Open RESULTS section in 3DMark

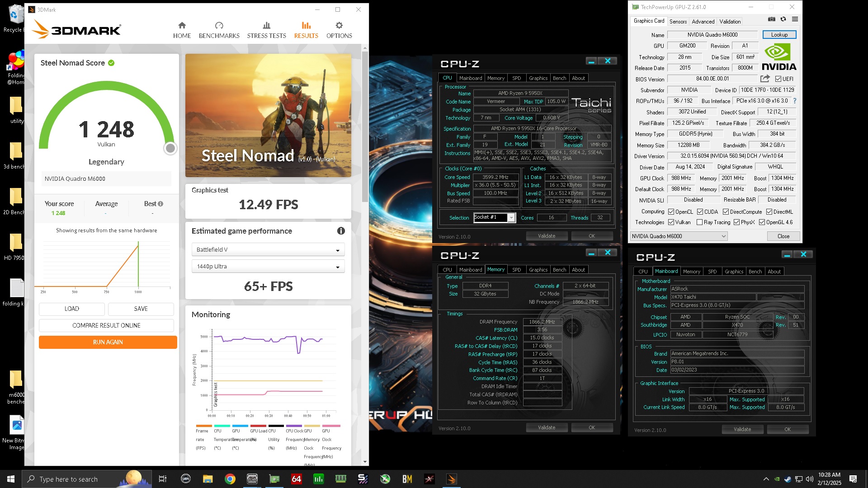point(306,30)
